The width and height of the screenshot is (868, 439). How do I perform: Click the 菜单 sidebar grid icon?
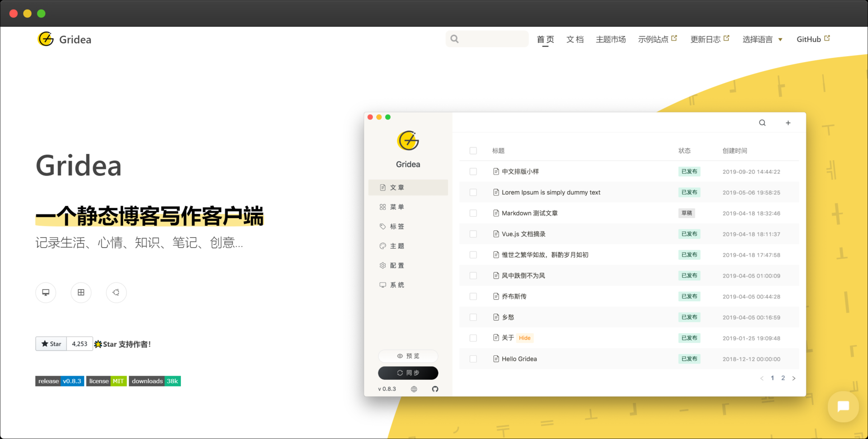pos(382,207)
